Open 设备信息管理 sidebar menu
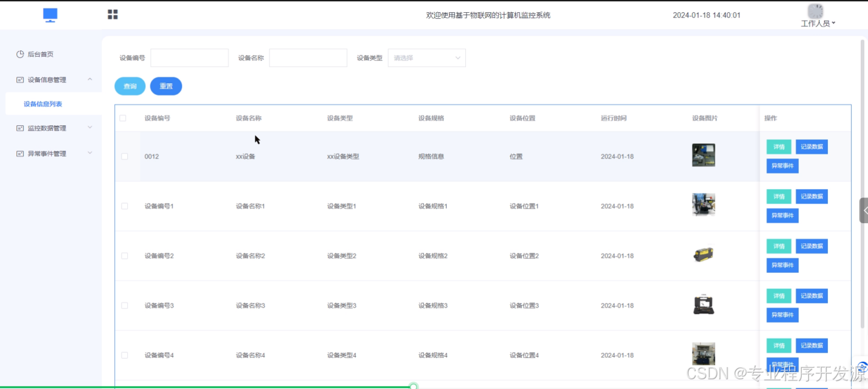The height and width of the screenshot is (389, 868). [x=47, y=80]
